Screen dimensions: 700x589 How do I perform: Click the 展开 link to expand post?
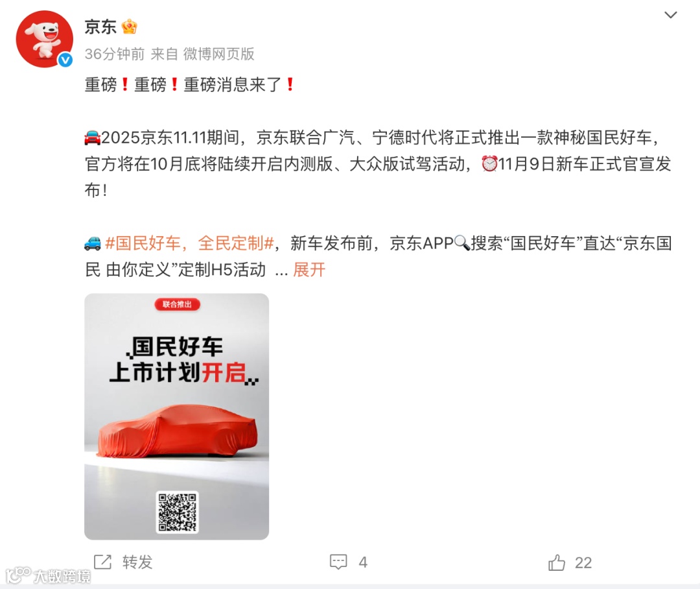(309, 269)
